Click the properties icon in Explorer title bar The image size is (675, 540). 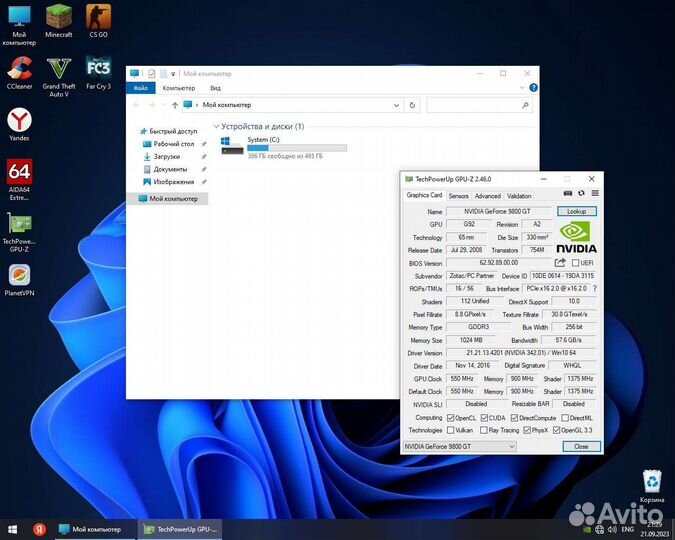point(152,74)
